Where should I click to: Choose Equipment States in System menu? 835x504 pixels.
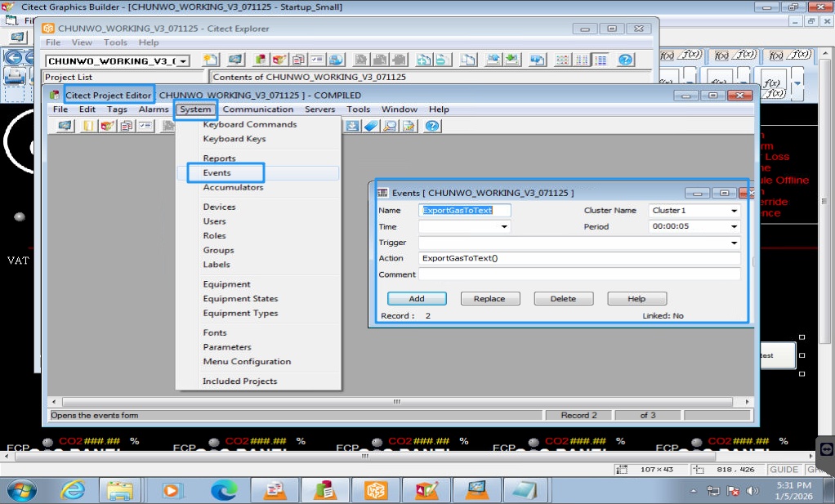240,299
